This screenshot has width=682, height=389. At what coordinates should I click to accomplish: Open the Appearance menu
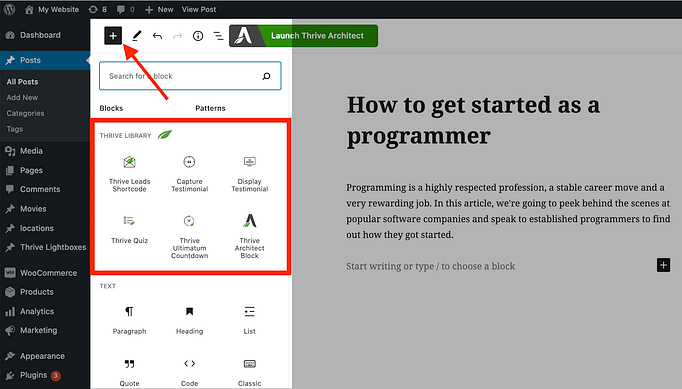[x=45, y=356]
